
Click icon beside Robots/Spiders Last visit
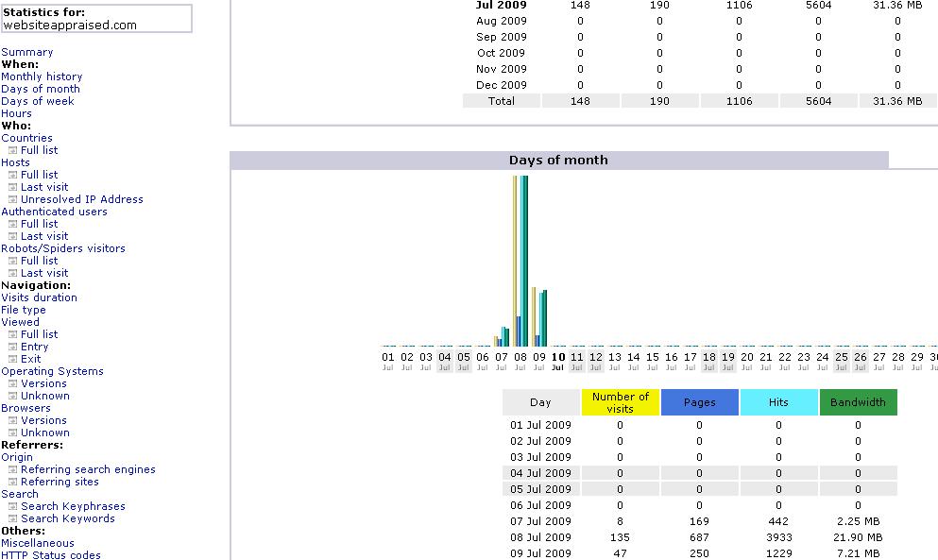pyautogui.click(x=12, y=273)
